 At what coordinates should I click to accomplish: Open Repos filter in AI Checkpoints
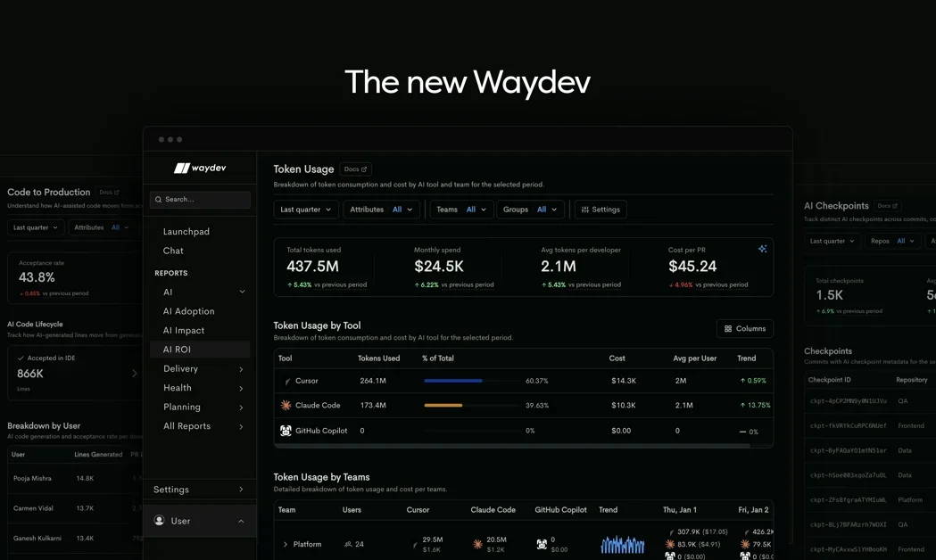891,241
